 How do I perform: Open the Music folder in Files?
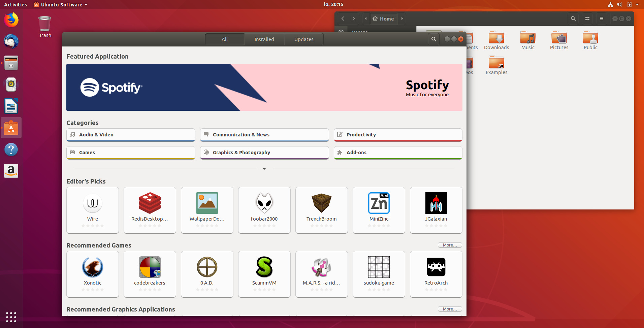(x=528, y=40)
